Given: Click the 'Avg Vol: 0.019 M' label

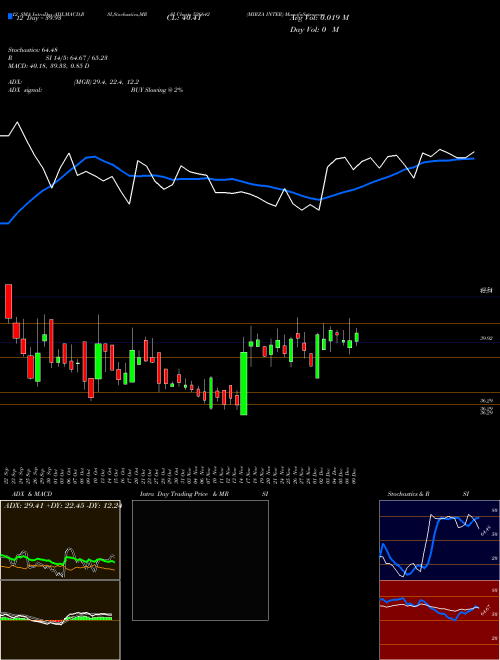Looking at the screenshot, I should 319,18.
